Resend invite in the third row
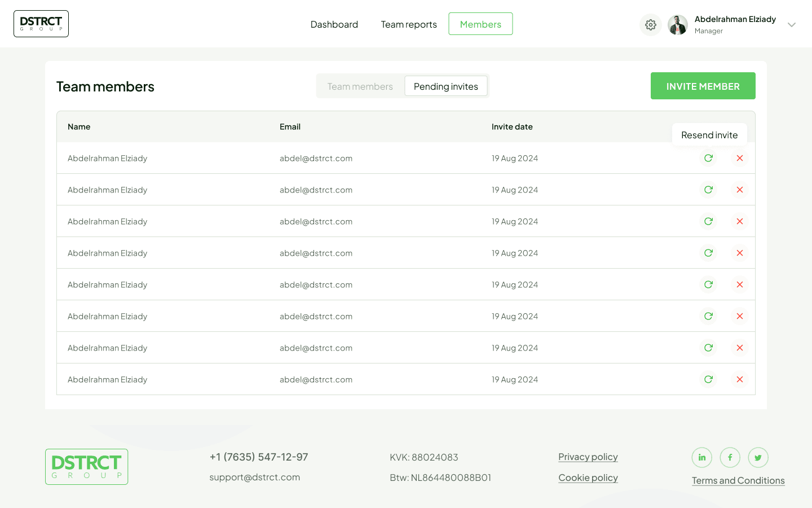This screenshot has width=812, height=508. pyautogui.click(x=708, y=221)
